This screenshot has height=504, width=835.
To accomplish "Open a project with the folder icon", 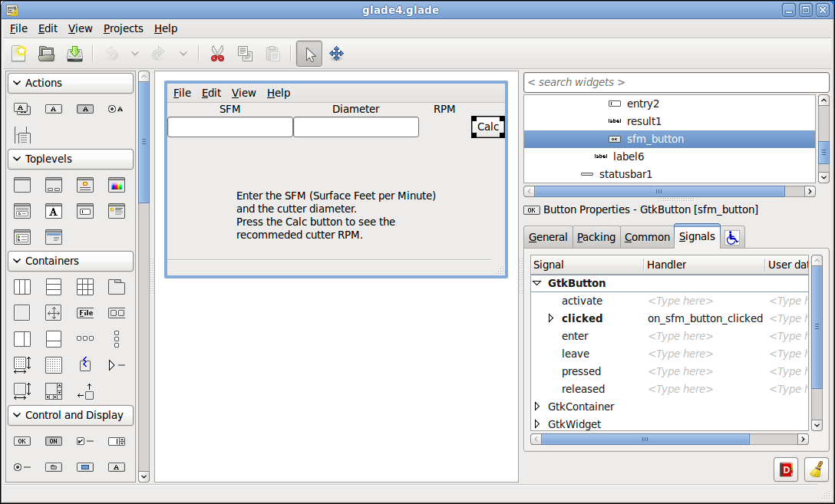I will 46,53.
